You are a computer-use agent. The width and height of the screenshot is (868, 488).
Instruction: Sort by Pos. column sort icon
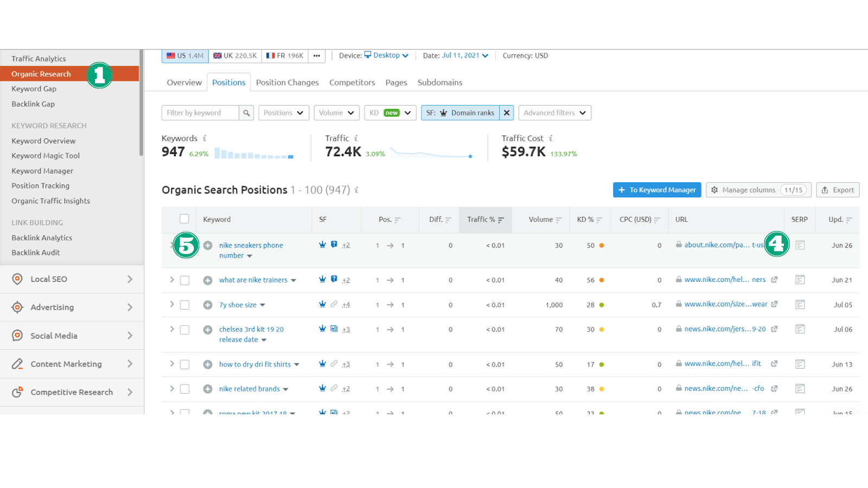[x=398, y=220]
